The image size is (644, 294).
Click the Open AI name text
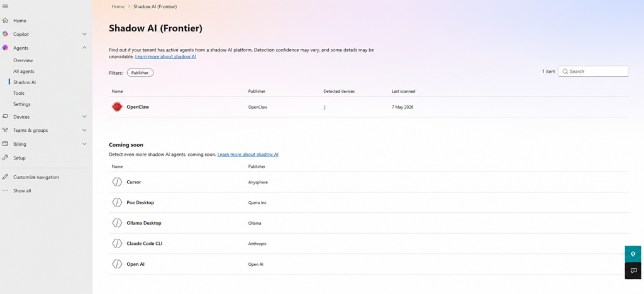136,264
